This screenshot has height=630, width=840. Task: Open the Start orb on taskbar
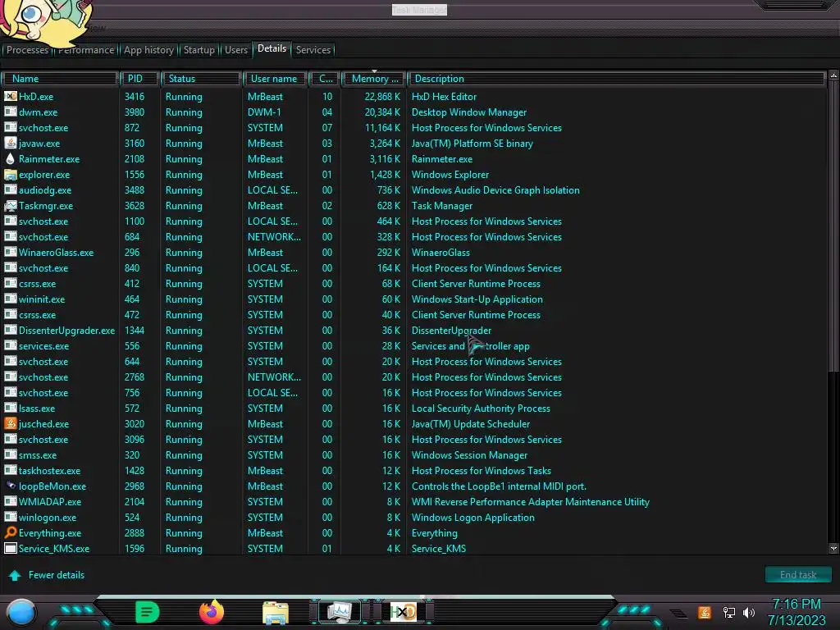tap(21, 613)
